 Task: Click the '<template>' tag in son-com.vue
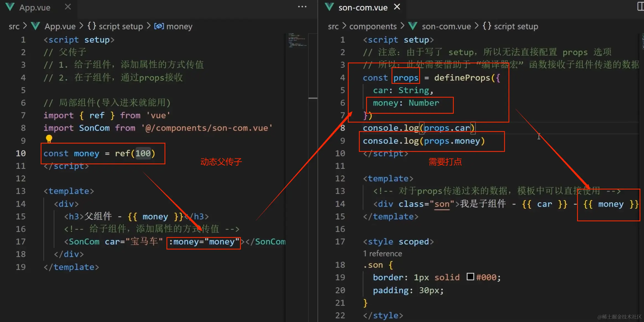coord(388,178)
